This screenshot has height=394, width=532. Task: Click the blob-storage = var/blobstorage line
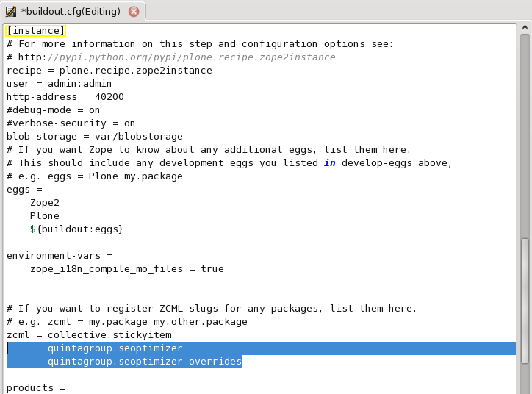95,137
